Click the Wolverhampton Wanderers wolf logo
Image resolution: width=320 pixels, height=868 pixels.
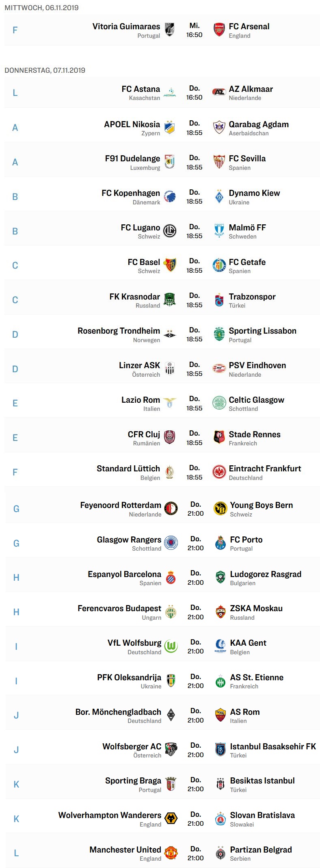click(171, 818)
